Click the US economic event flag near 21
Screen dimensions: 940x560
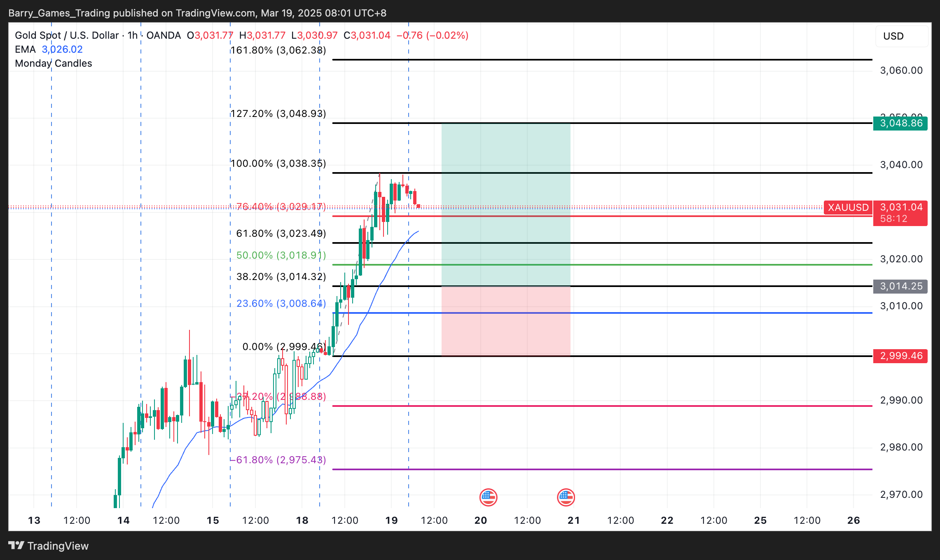pos(566,497)
